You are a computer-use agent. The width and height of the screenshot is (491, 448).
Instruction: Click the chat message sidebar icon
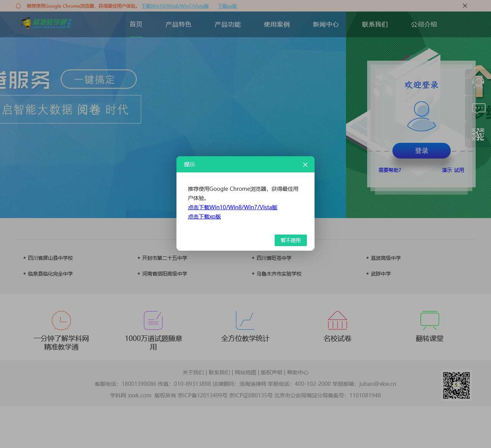pyautogui.click(x=478, y=109)
